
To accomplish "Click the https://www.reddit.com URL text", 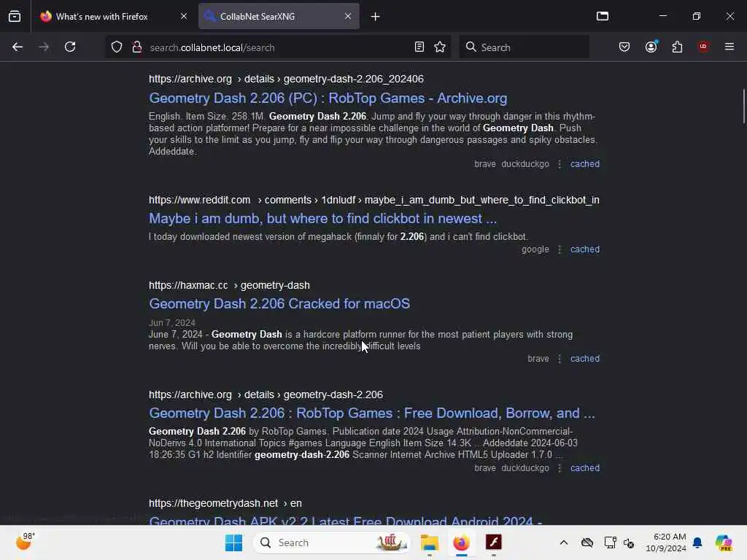I will point(200,200).
